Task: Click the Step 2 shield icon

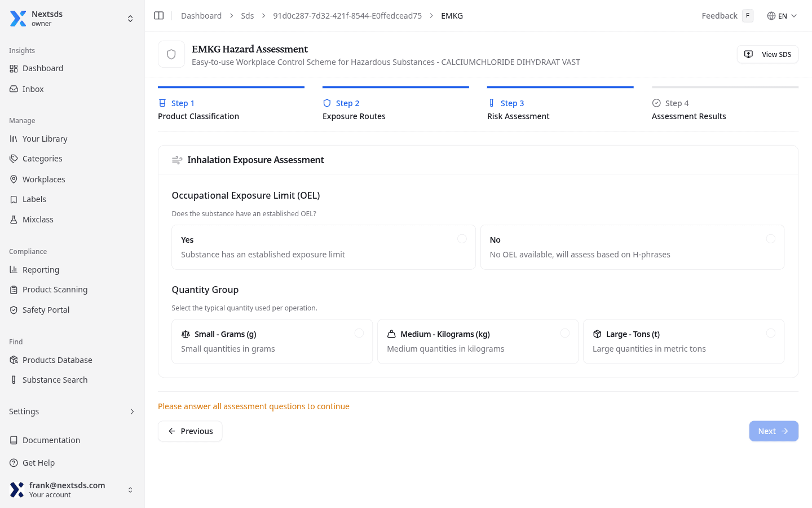Action: pyautogui.click(x=327, y=103)
